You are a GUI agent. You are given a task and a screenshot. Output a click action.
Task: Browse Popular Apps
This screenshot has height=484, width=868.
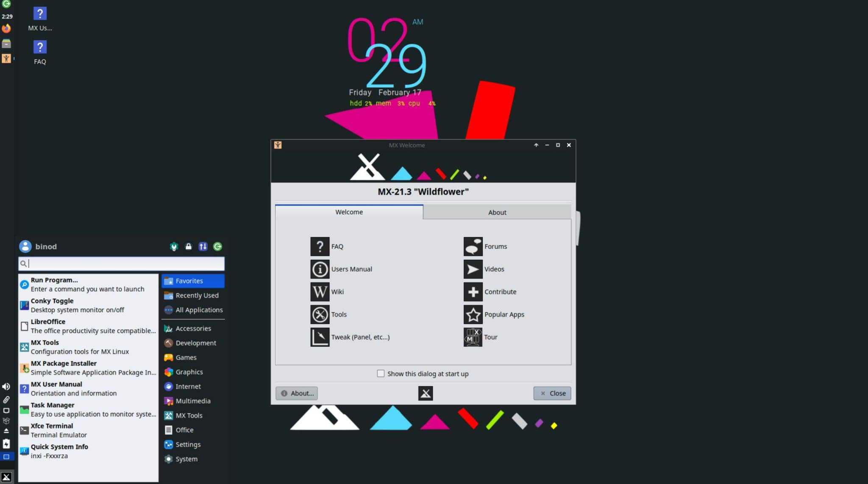pyautogui.click(x=494, y=314)
